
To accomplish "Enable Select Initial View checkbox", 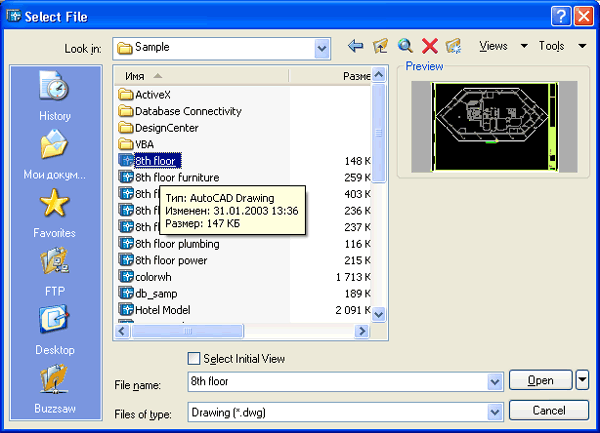I will (194, 359).
